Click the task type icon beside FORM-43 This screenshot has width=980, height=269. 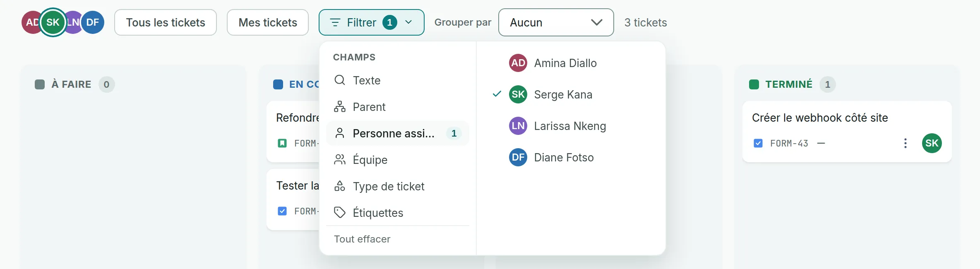(758, 143)
